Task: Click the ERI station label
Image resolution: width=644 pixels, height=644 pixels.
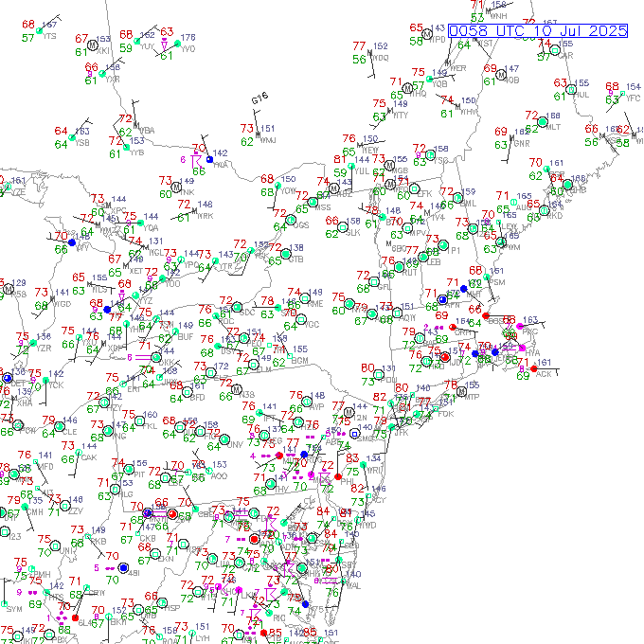Action: (134, 389)
